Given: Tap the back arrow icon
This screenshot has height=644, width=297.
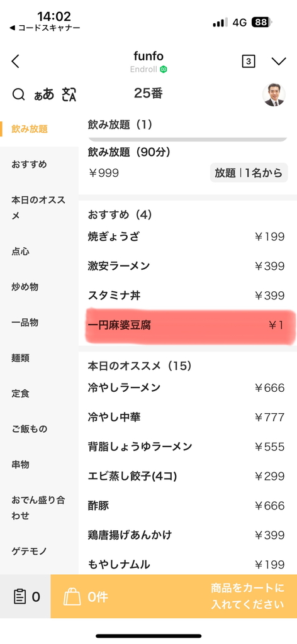Looking at the screenshot, I should point(16,61).
